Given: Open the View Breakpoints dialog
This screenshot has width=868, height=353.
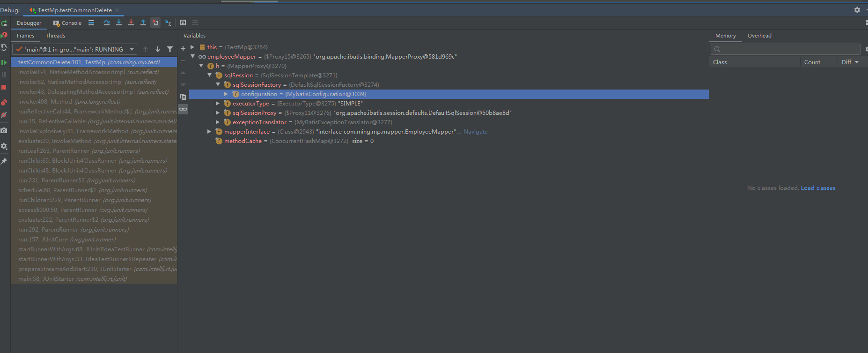Looking at the screenshot, I should coord(4,102).
